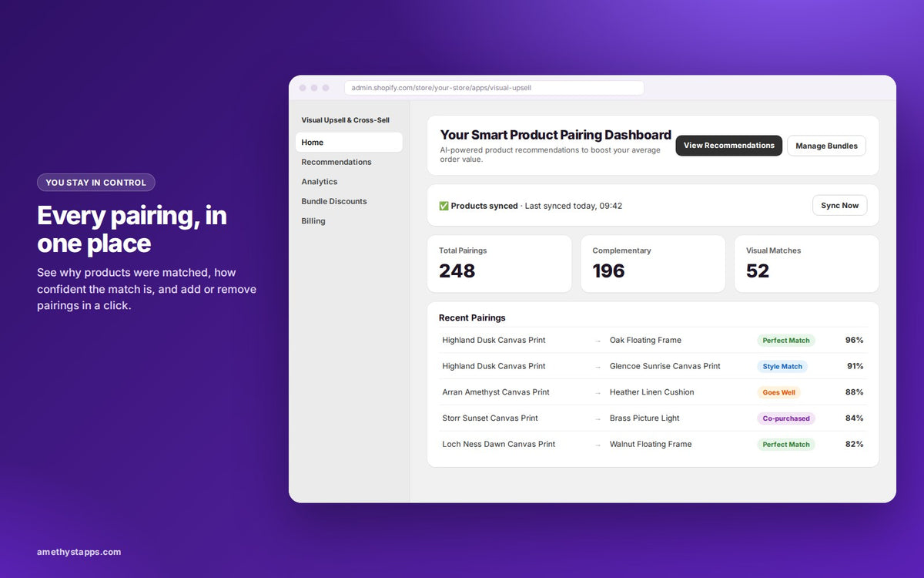Screen dimensions: 924x578
Task: Open Bundle Discounts page
Action: [x=334, y=201]
